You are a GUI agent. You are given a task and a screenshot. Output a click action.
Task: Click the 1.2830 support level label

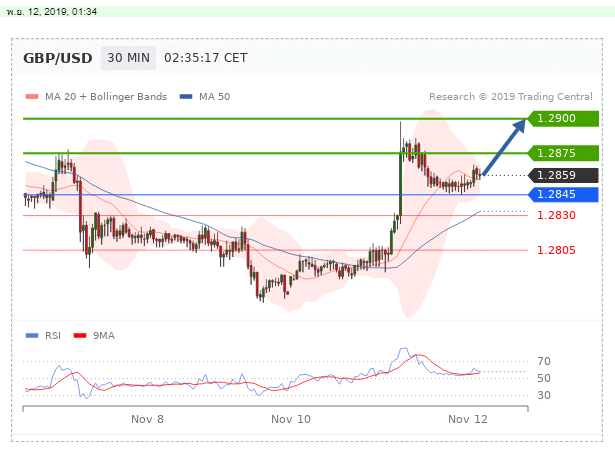coord(556,215)
